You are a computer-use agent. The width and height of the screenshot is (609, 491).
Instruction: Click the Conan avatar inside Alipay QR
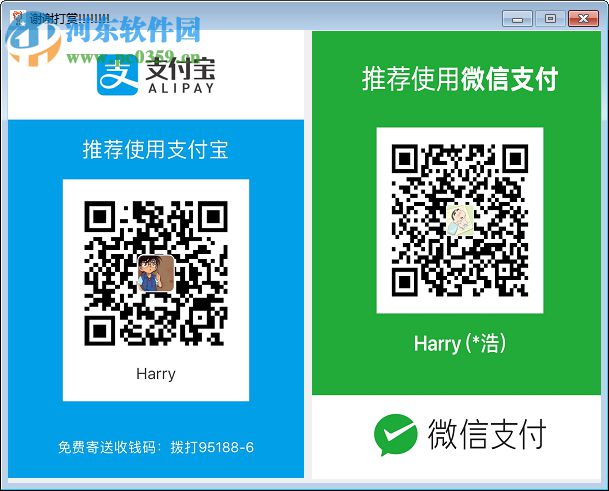click(156, 273)
